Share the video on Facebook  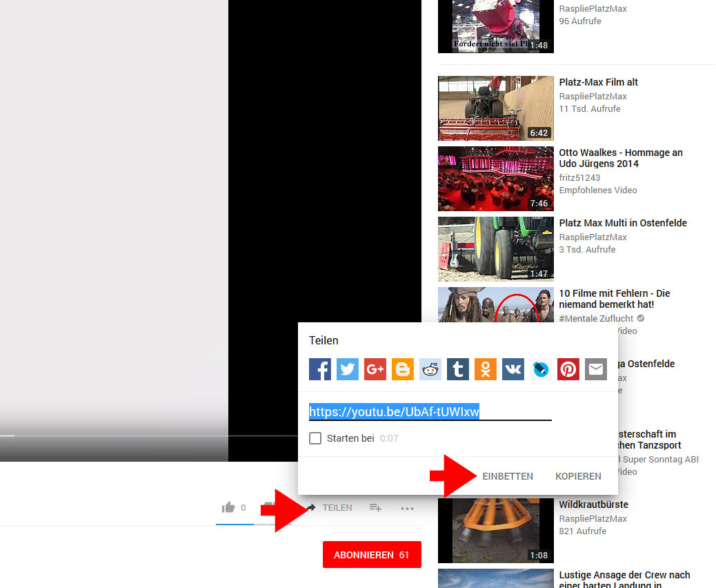pyautogui.click(x=319, y=369)
